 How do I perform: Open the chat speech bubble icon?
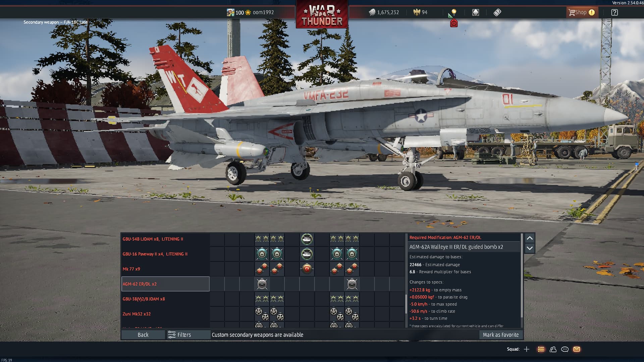click(565, 349)
